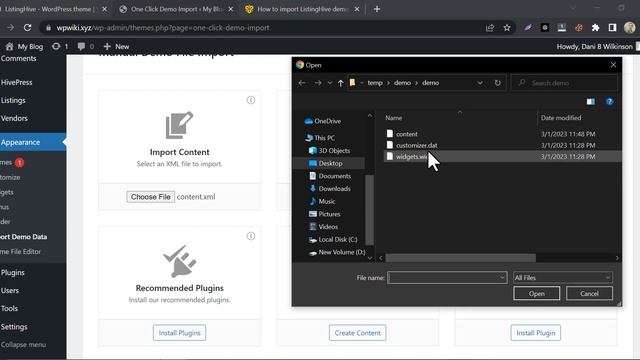Expand the recent locations dropdown arrow in dialog
Image resolution: width=640 pixels, height=360 pixels.
[330, 83]
